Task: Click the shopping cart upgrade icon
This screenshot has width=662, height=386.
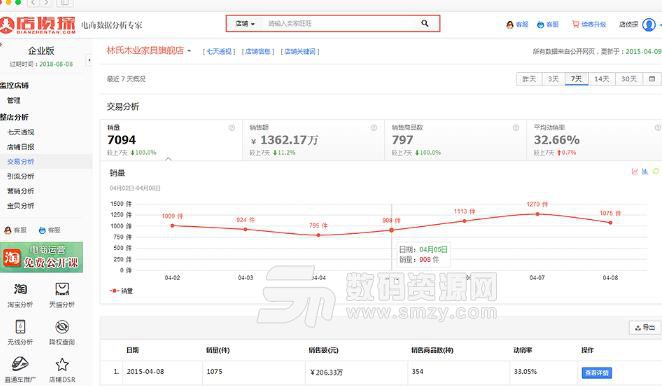Action: pos(575,24)
